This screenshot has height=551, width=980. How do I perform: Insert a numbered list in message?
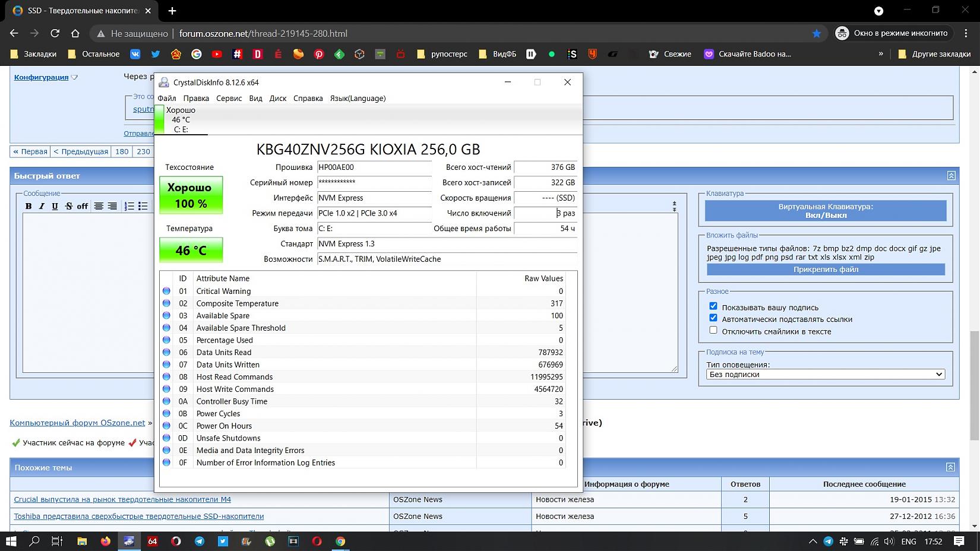pyautogui.click(x=129, y=206)
